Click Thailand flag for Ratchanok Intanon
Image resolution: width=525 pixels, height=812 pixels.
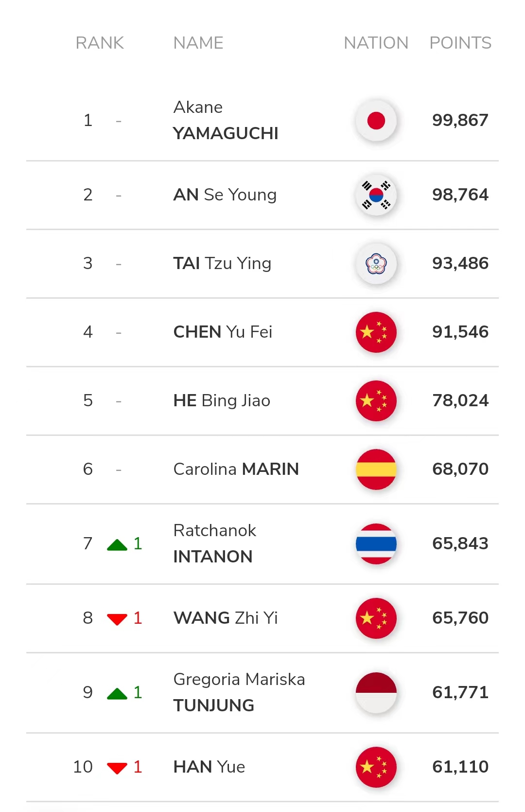click(x=376, y=544)
